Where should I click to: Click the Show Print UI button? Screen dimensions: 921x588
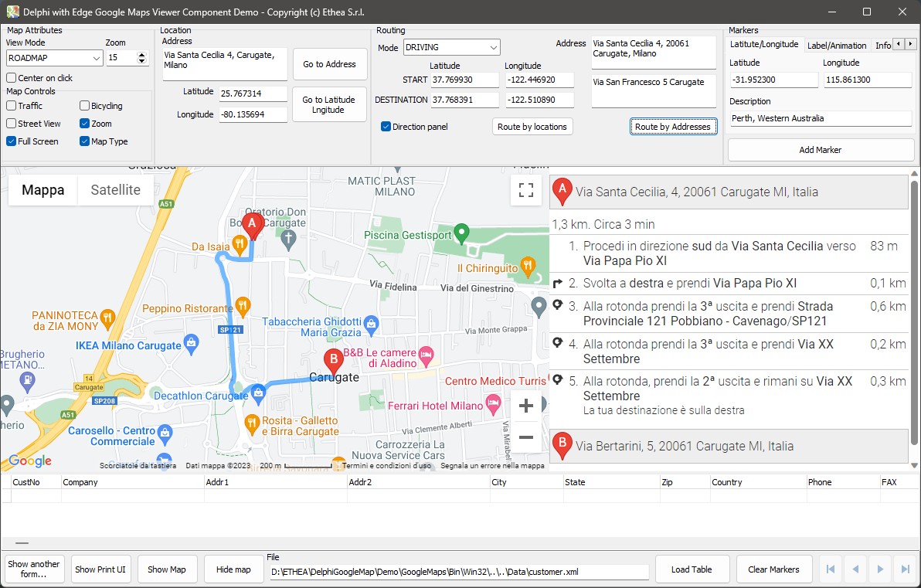click(100, 569)
